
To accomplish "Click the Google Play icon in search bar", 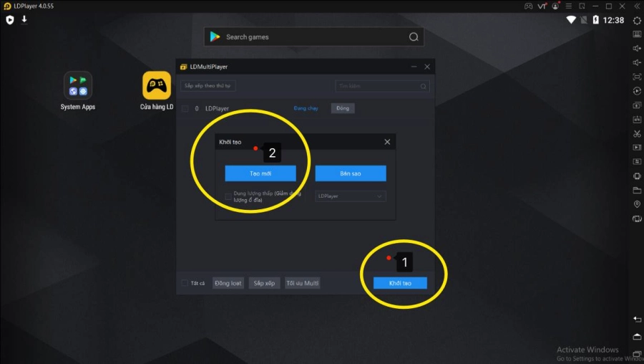I will pos(215,37).
